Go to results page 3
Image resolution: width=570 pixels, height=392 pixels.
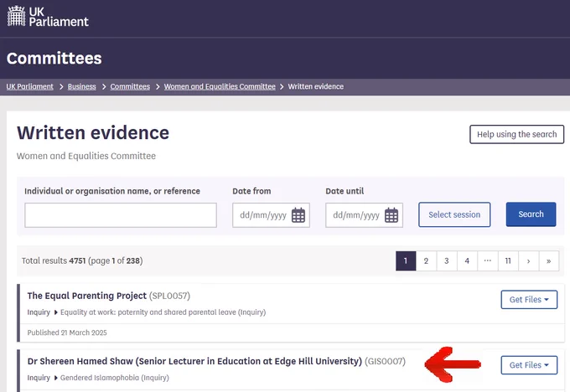(x=447, y=260)
